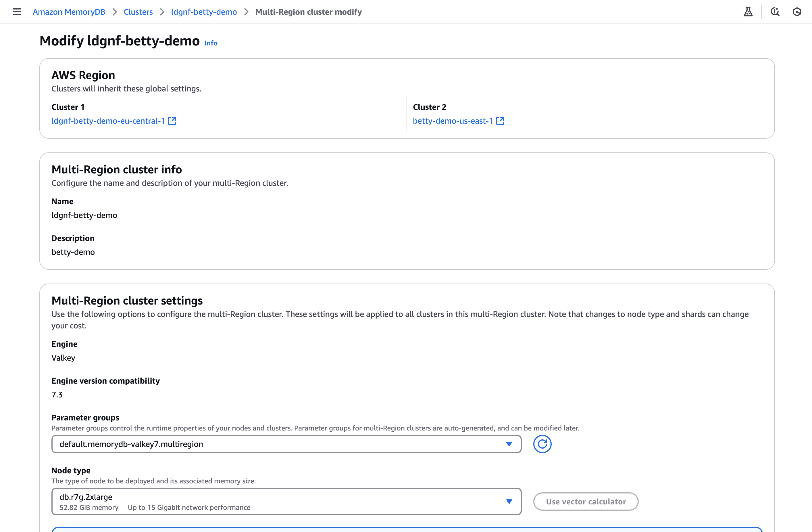The image size is (812, 532).
Task: Open the ldgnf-betty-demo breadcrumb link
Action: [x=204, y=12]
